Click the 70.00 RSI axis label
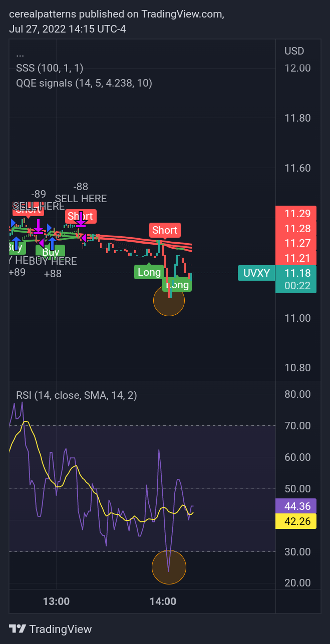This screenshot has height=644, width=330. pyautogui.click(x=297, y=426)
